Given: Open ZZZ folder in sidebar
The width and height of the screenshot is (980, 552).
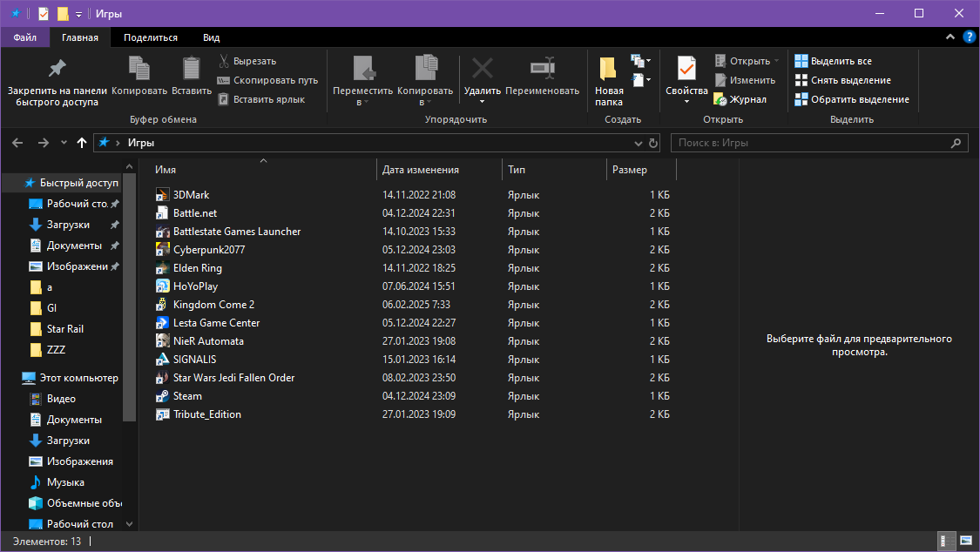Looking at the screenshot, I should [x=57, y=350].
